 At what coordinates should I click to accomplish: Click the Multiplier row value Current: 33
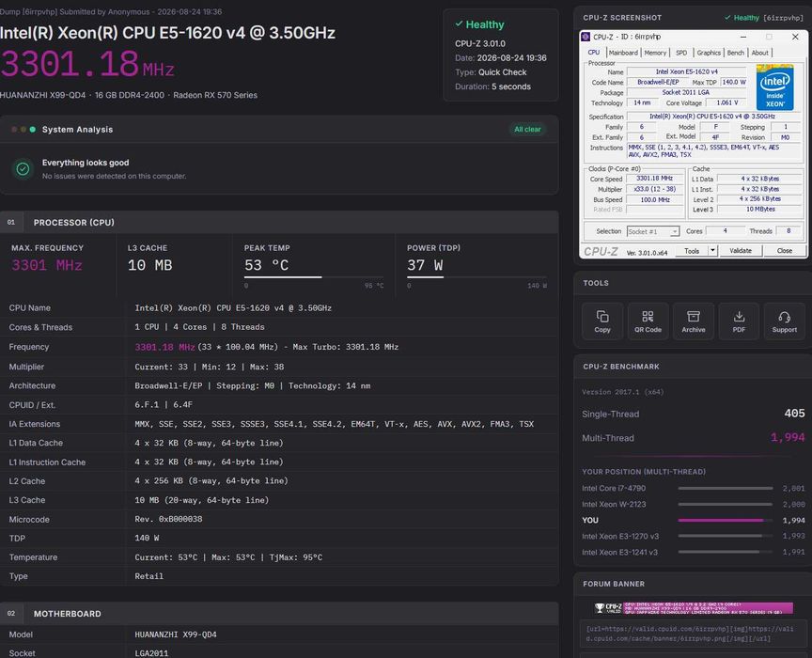click(210, 367)
